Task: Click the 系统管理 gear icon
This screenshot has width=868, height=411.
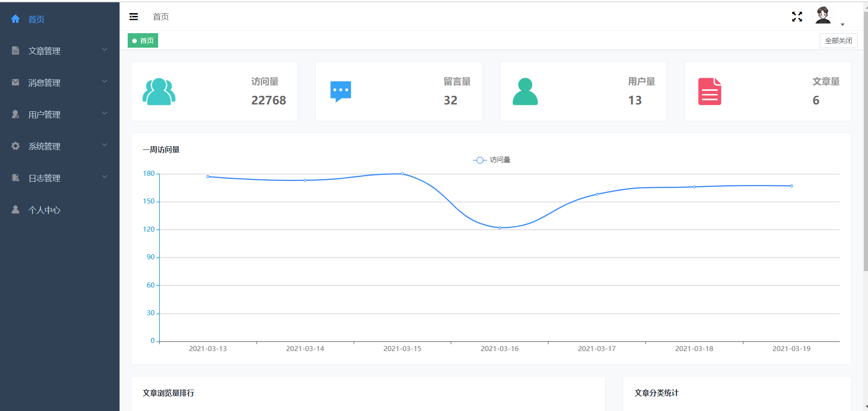Action: pos(15,146)
